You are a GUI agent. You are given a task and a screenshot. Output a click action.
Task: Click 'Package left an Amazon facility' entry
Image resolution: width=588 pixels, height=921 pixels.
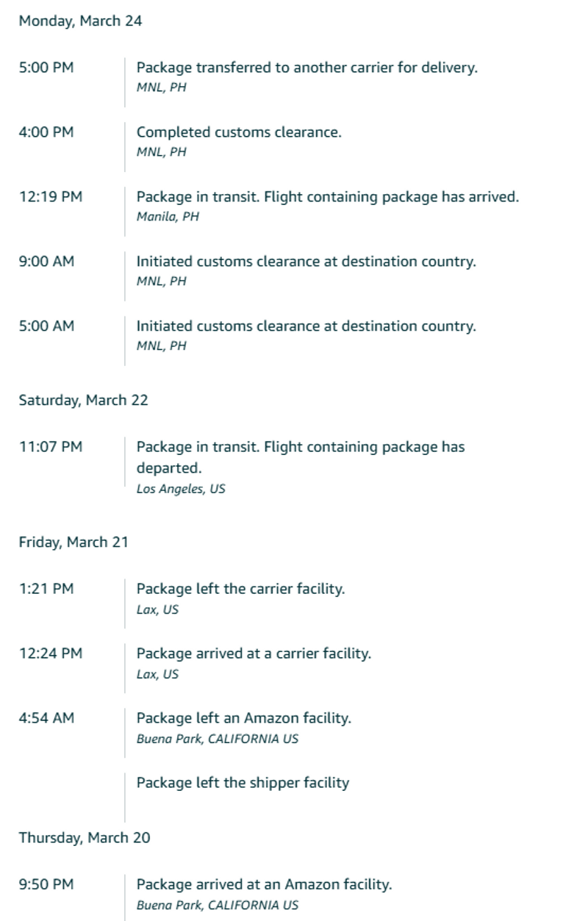[244, 718]
